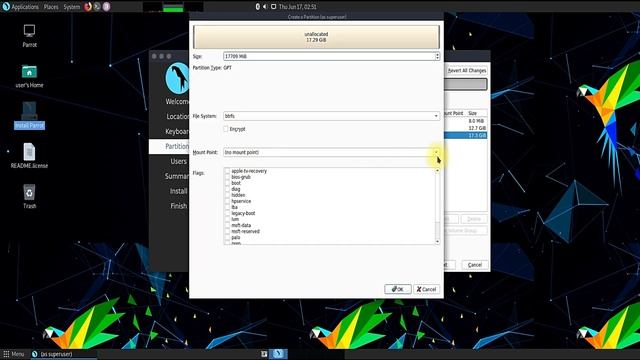Image resolution: width=640 pixels, height=360 pixels.
Task: Open the System menu
Action: pos(71,7)
